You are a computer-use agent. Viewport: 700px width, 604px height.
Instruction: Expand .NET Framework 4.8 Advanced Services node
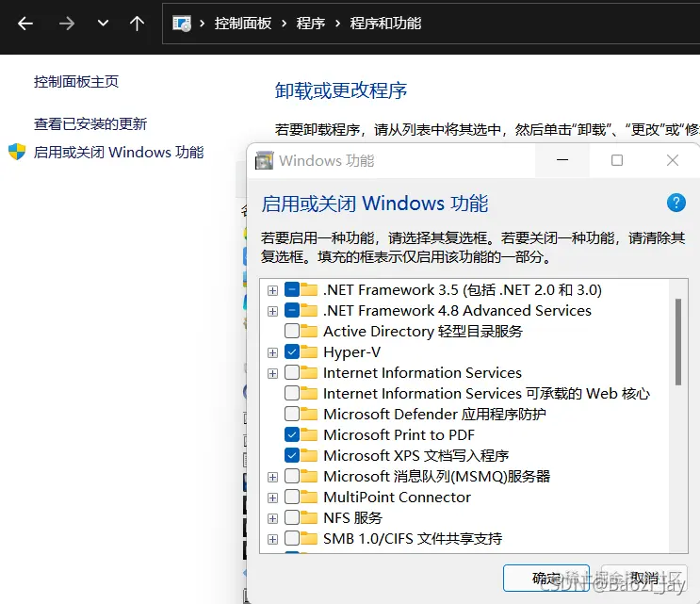(x=272, y=311)
